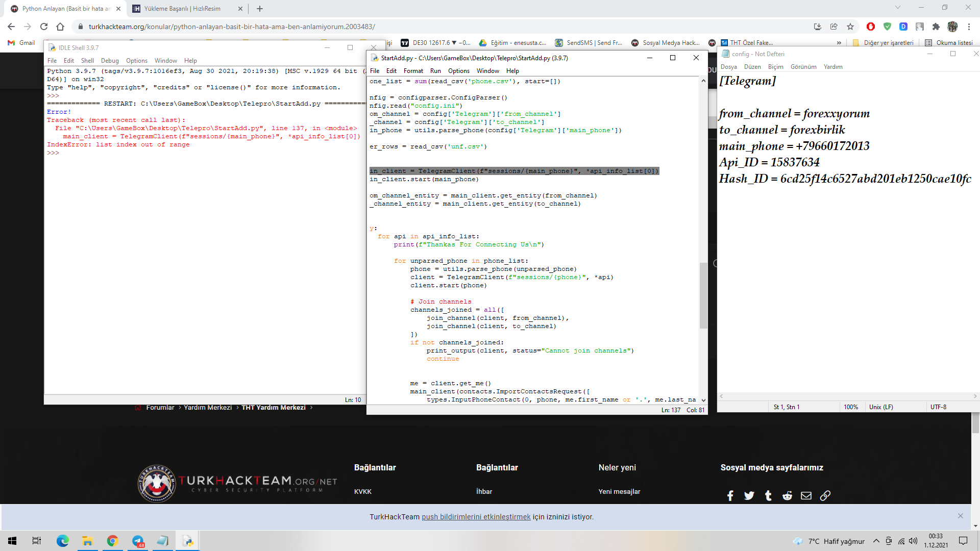Open the Extensions puzzle menu
980x551 pixels.
pos(936,27)
